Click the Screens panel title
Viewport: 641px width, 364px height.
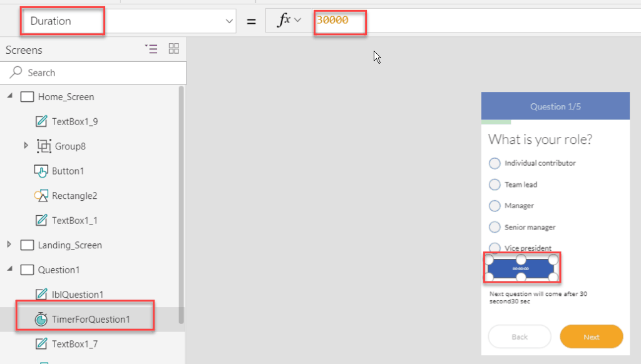tap(24, 50)
